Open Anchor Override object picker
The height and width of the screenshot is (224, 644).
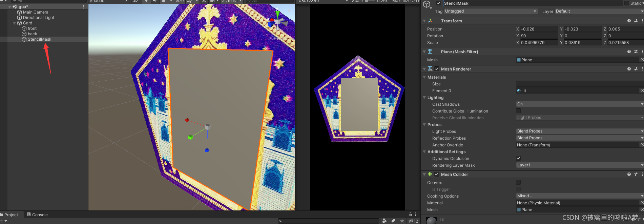(x=642, y=145)
